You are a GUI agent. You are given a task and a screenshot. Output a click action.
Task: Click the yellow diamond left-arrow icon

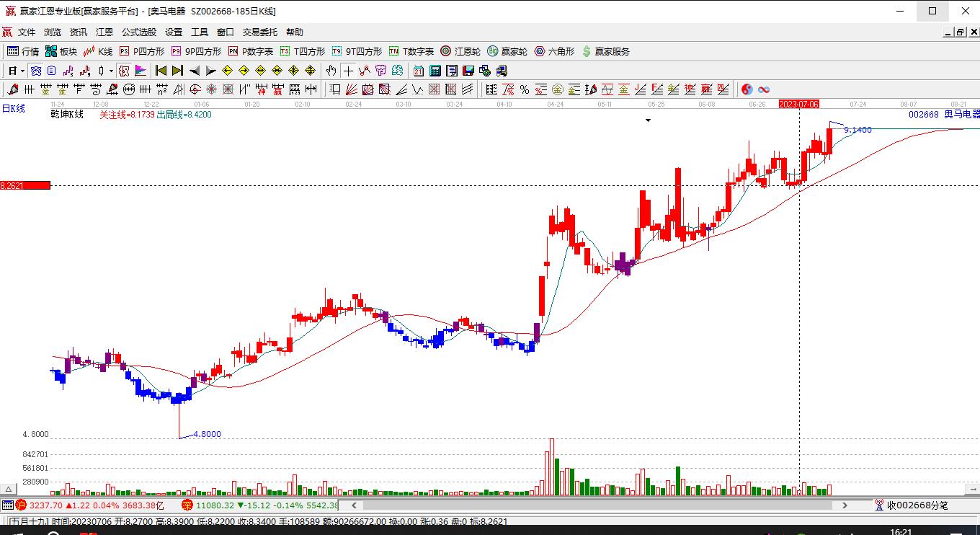point(228,71)
